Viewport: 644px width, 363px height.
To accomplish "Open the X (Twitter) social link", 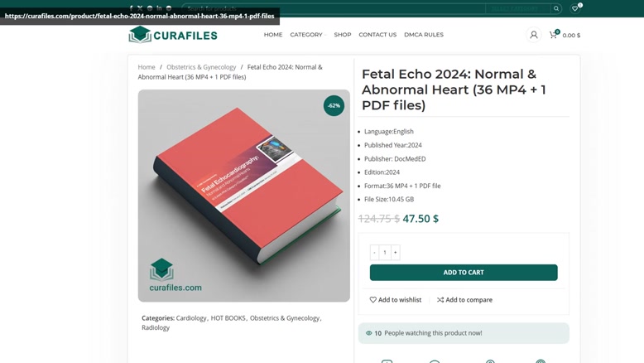I will point(140,7).
